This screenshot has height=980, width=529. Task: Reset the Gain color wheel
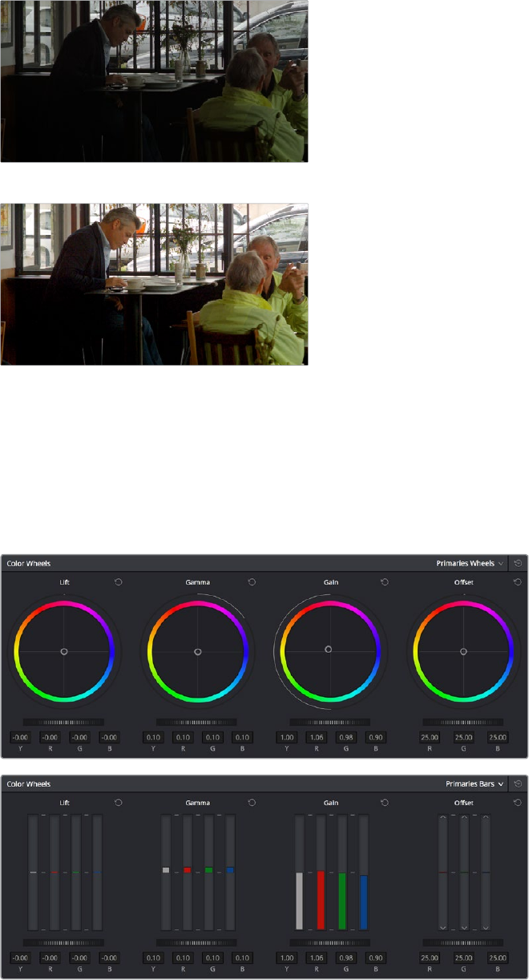[x=385, y=581]
